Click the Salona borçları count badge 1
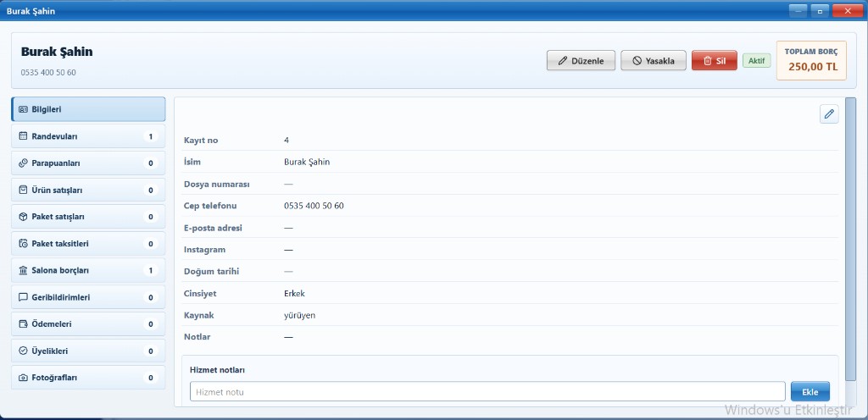The width and height of the screenshot is (868, 420). [x=151, y=270]
